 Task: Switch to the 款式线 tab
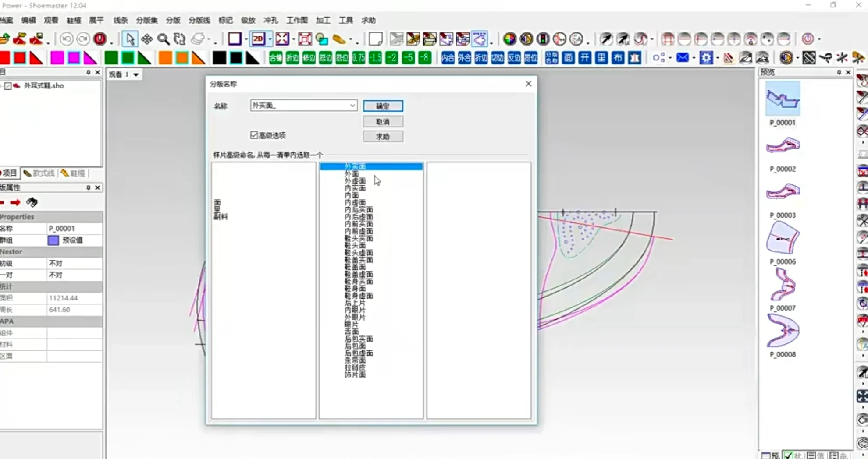[x=39, y=173]
